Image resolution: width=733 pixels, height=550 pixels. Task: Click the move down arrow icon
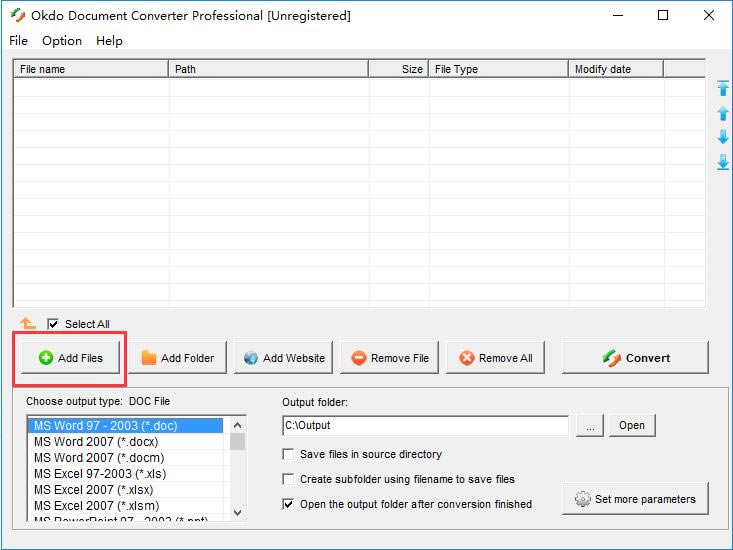click(722, 137)
